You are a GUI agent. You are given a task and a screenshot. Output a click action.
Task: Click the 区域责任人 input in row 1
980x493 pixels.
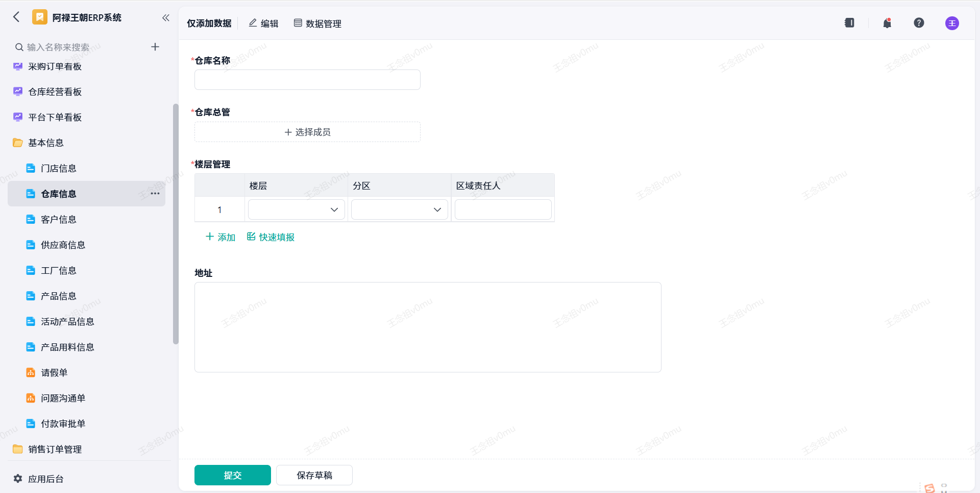503,209
